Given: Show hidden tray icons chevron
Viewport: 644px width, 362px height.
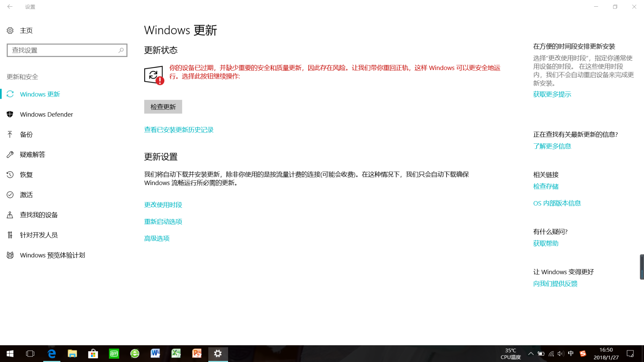Looking at the screenshot, I should point(531,353).
